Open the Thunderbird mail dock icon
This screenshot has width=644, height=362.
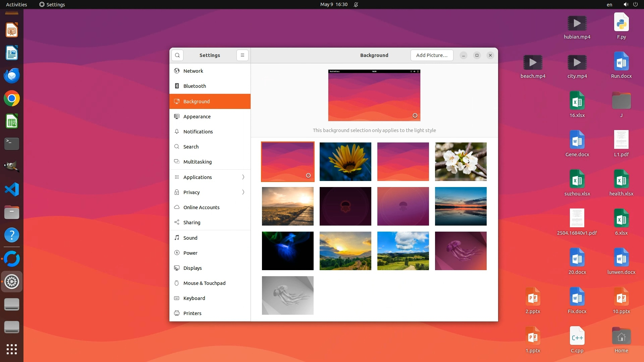click(12, 76)
